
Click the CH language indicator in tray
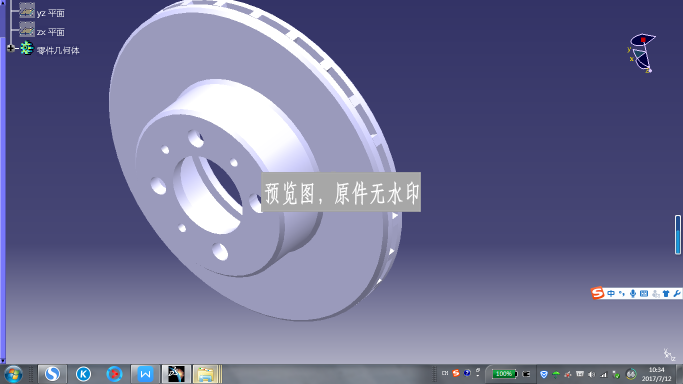[445, 373]
